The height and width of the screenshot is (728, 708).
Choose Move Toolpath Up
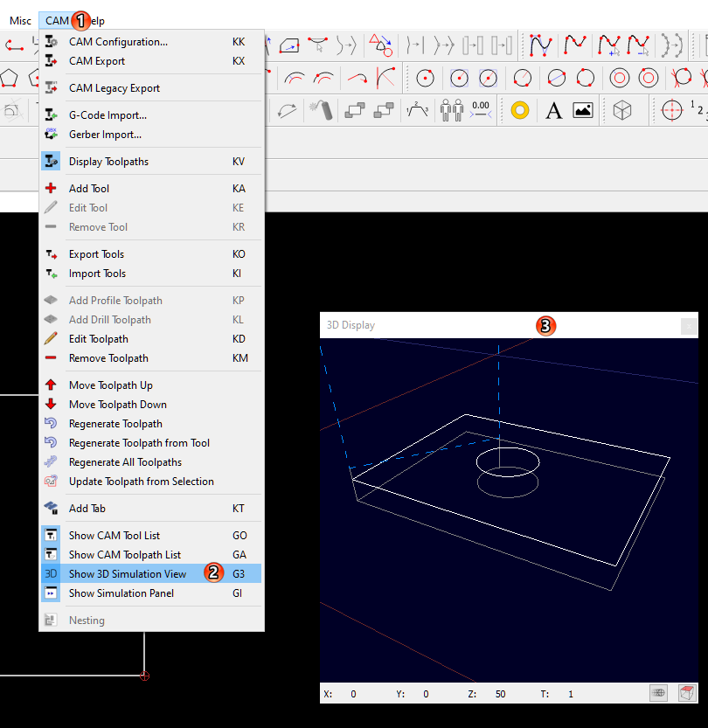pyautogui.click(x=151, y=385)
